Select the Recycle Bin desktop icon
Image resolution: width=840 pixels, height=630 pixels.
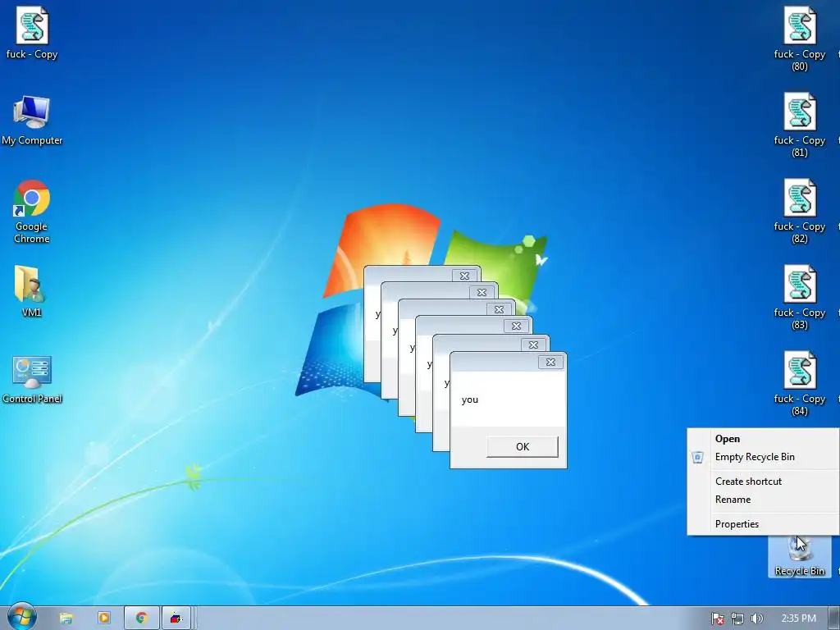point(799,557)
